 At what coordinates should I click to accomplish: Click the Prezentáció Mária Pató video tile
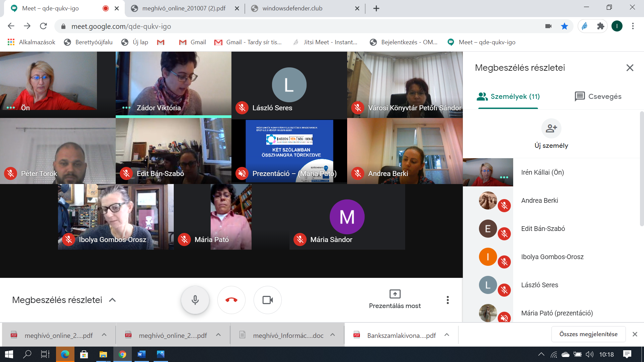coord(289,151)
